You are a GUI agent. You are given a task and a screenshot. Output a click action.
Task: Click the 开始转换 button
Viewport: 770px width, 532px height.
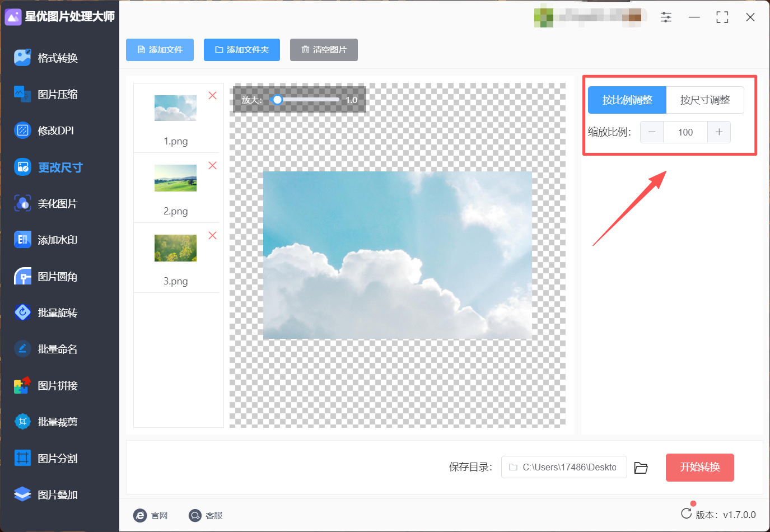coord(699,468)
